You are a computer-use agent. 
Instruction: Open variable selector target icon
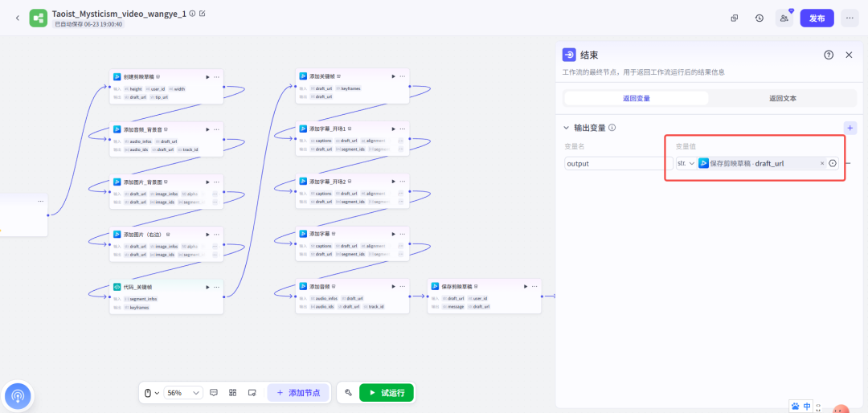[832, 163]
